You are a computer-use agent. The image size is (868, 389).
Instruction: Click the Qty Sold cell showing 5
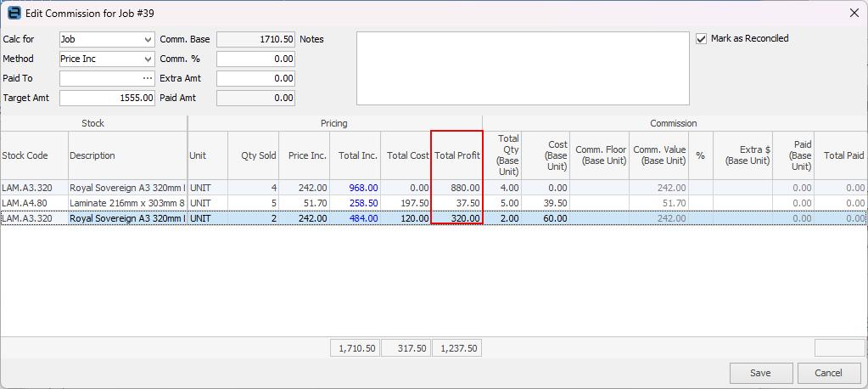tap(253, 203)
